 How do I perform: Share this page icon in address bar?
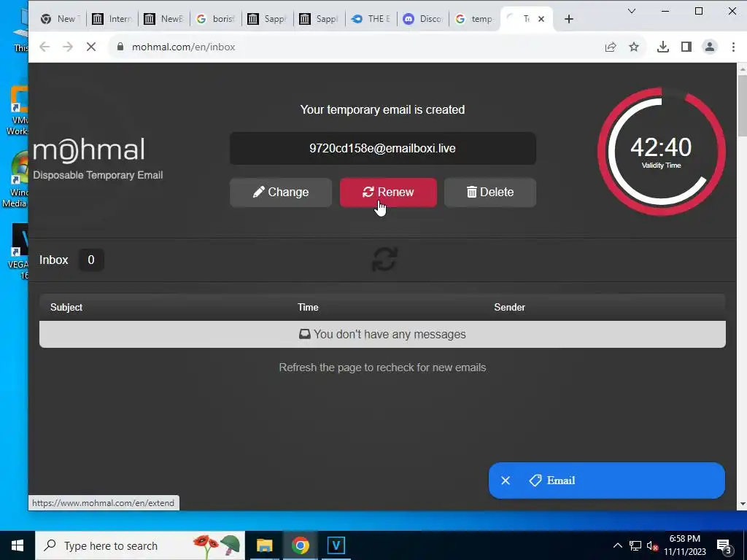pos(611,47)
